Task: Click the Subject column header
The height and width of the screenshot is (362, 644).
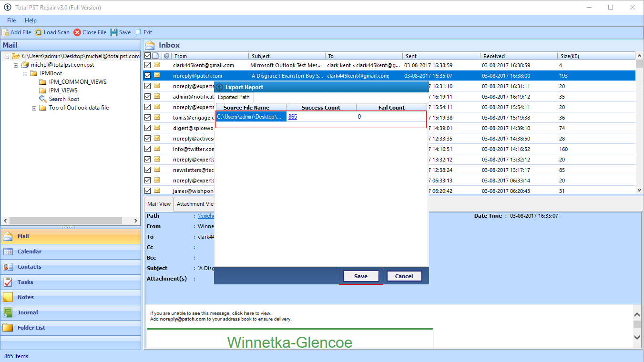Action: [x=287, y=56]
